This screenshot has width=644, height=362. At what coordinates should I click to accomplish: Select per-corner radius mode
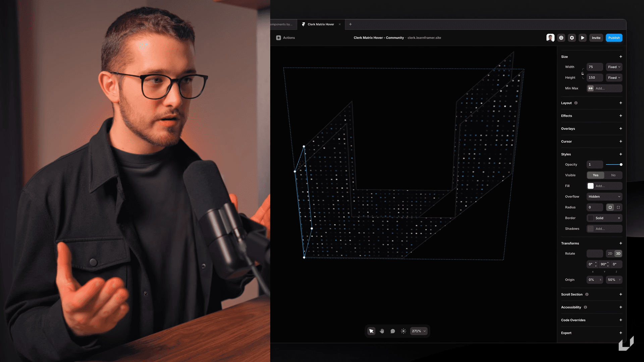tap(618, 207)
